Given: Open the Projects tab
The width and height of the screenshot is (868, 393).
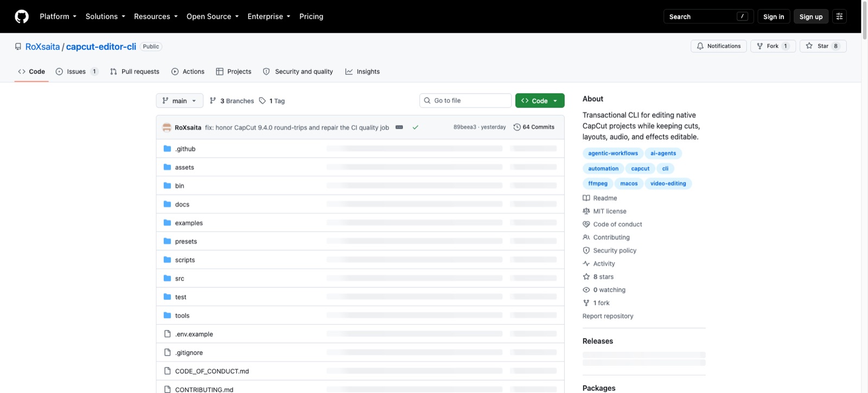Looking at the screenshot, I should (234, 72).
